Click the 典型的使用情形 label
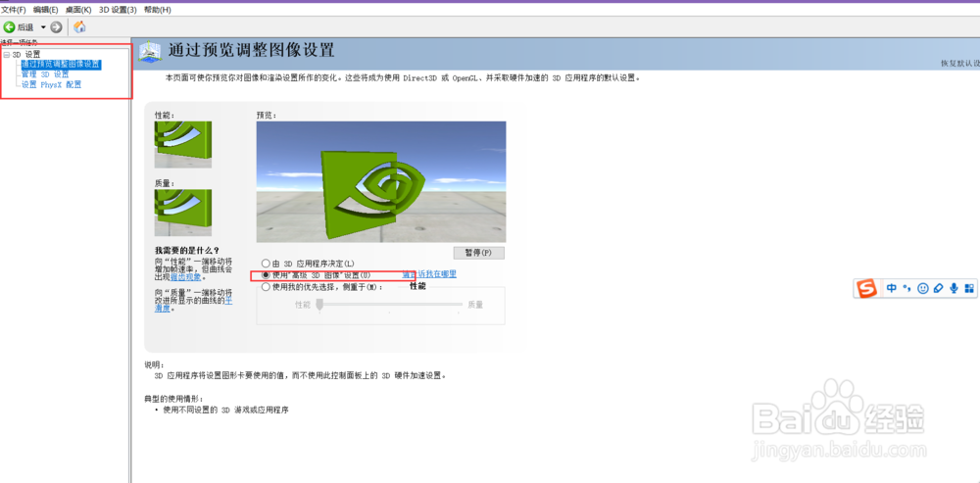This screenshot has height=483, width=980. (x=174, y=399)
